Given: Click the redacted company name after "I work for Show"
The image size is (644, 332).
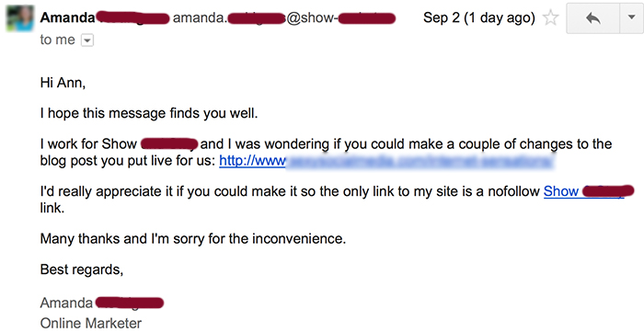Looking at the screenshot, I should (169, 144).
